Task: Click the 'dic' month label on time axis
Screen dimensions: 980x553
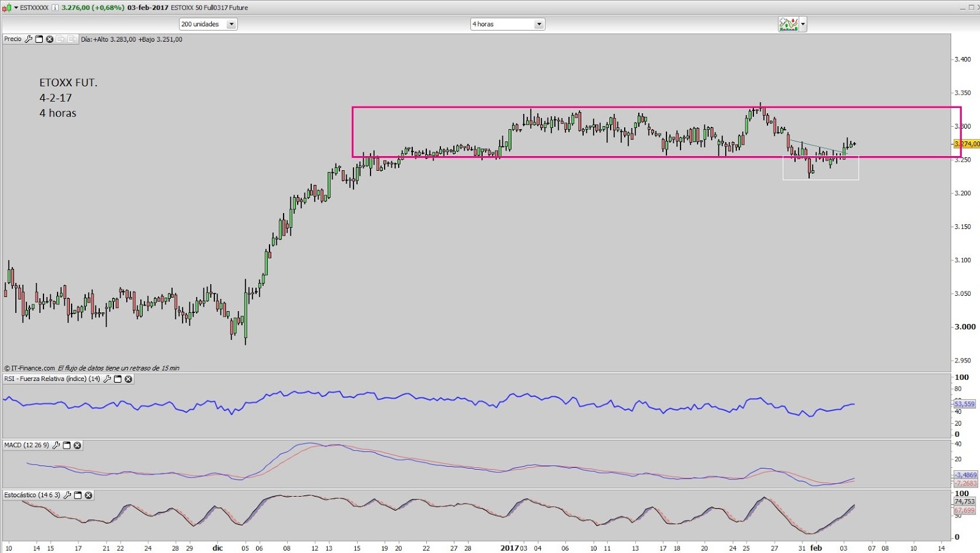Action: pyautogui.click(x=217, y=548)
